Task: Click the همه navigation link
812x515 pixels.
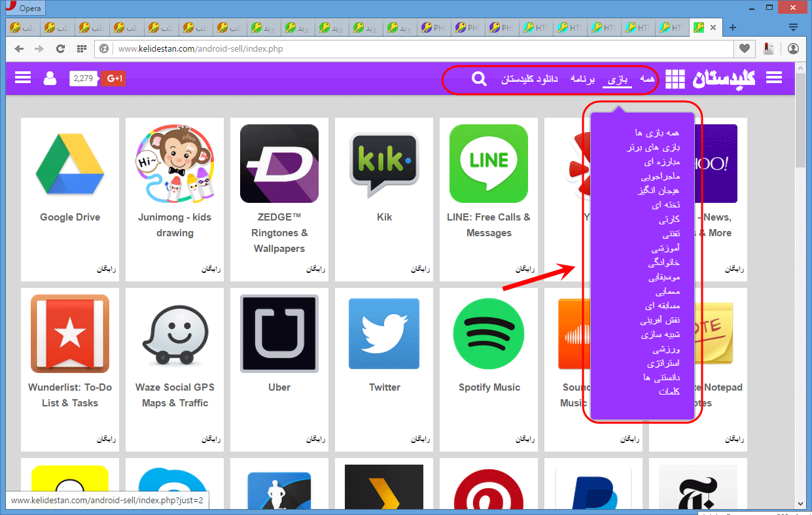Action: click(x=647, y=79)
